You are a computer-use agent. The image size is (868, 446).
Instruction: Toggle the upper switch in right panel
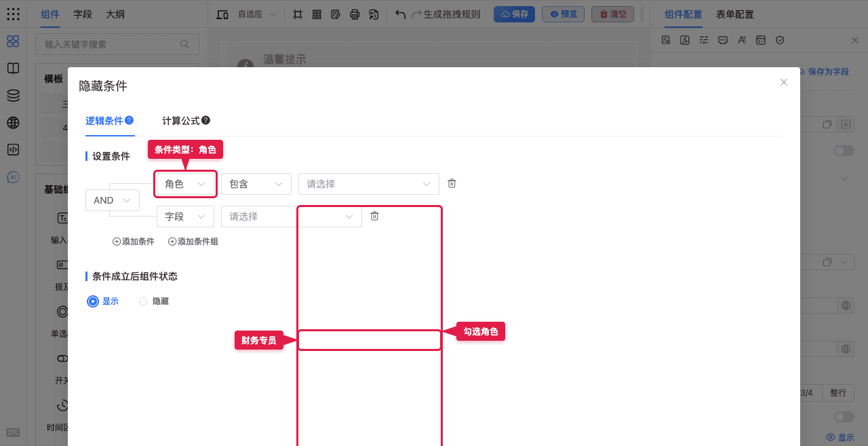pos(844,151)
